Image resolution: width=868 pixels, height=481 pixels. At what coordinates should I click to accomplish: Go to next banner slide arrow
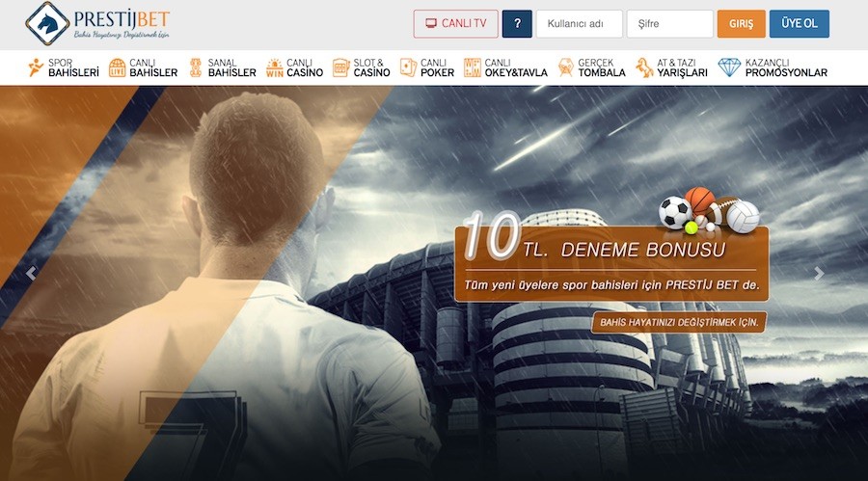coord(819,273)
